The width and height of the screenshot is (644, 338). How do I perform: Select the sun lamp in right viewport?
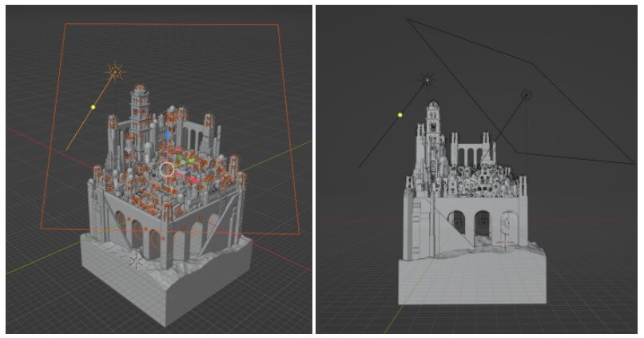(x=427, y=80)
